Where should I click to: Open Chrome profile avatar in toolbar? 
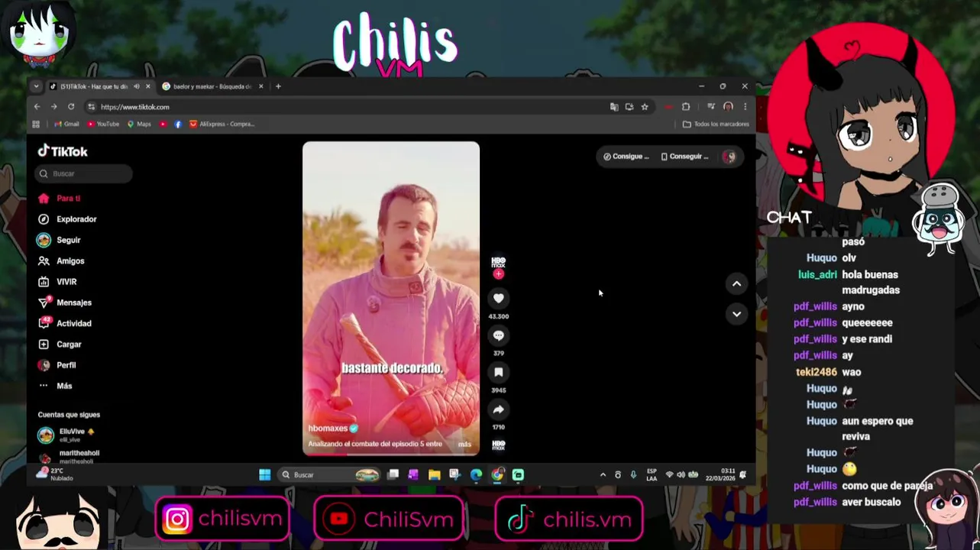728,107
